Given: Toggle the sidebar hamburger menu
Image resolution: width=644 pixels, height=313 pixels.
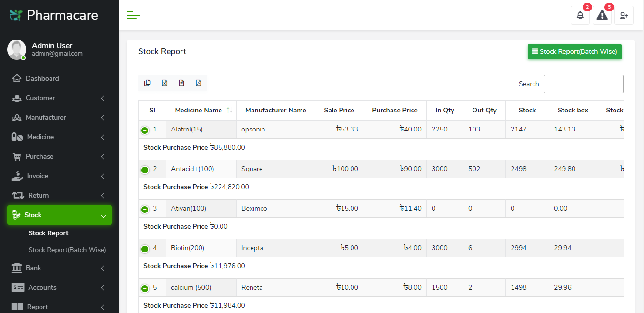Looking at the screenshot, I should 133,16.
